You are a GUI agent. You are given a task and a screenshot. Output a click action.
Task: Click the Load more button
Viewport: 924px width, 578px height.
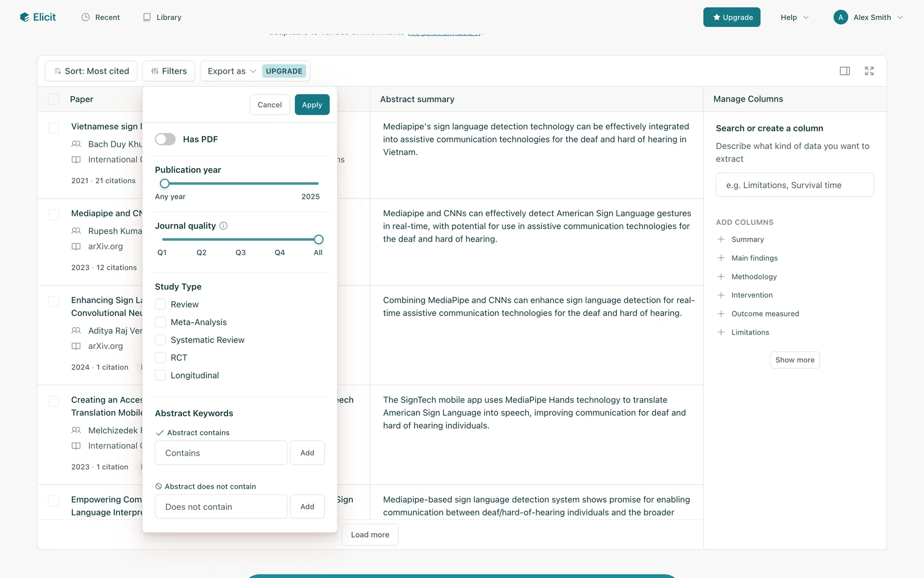pyautogui.click(x=370, y=535)
